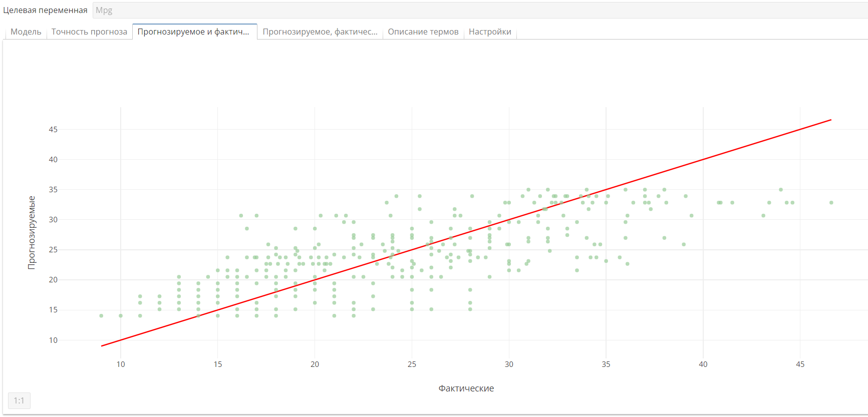Click x-axis tick label 10
The height and width of the screenshot is (417, 868).
(x=121, y=364)
